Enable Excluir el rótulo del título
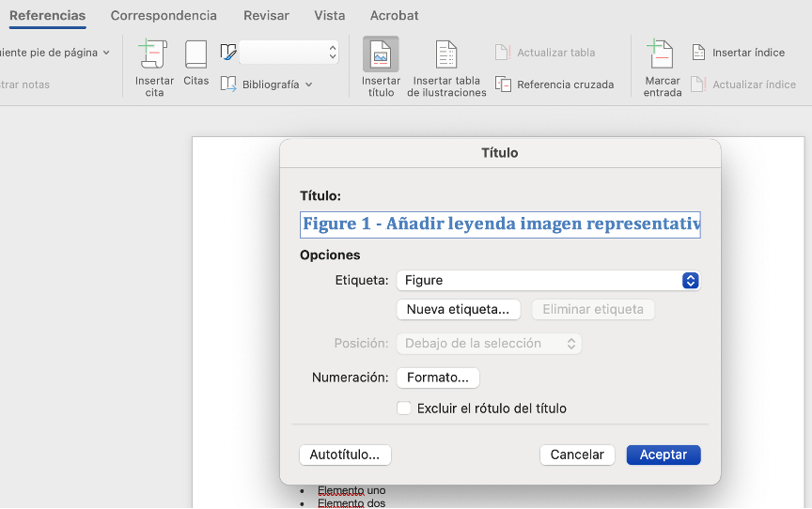Screen dimensions: 812x509 [x=404, y=409]
